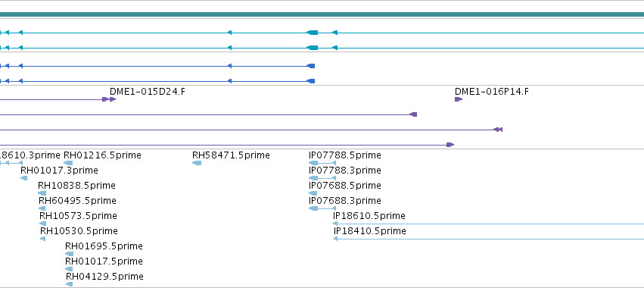This screenshot has height=288, width=644.
Task: Select the IP07688.5prime feature glyph
Action: pos(313,193)
